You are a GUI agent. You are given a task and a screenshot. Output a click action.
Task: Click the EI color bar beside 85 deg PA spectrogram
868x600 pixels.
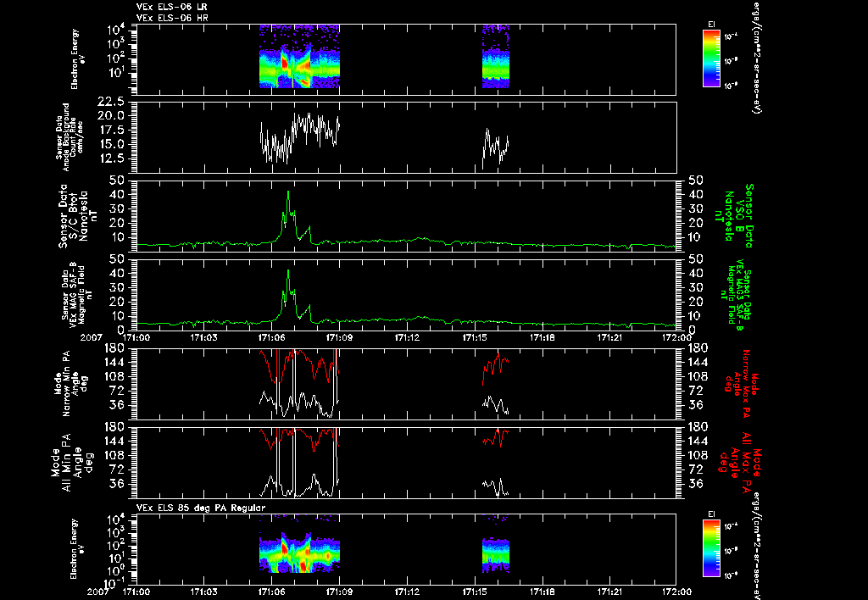click(x=711, y=548)
